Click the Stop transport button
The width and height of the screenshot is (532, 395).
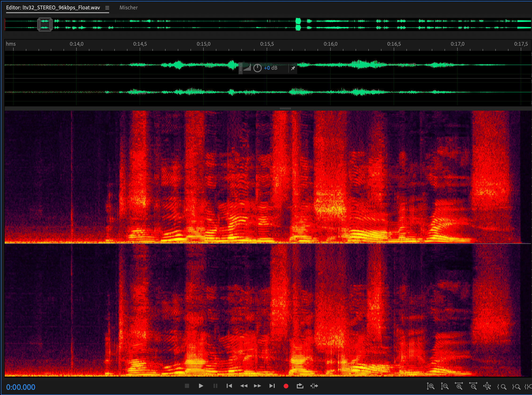(187, 386)
